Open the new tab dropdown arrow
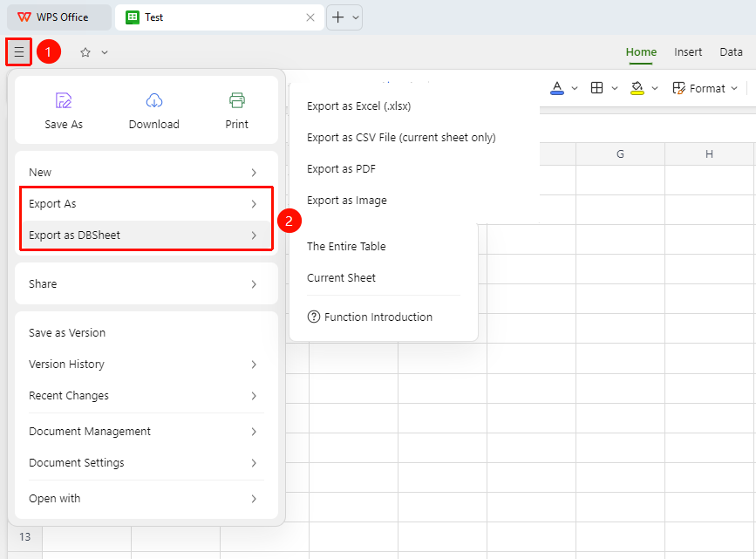Screen dimensions: 756x559 point(356,17)
